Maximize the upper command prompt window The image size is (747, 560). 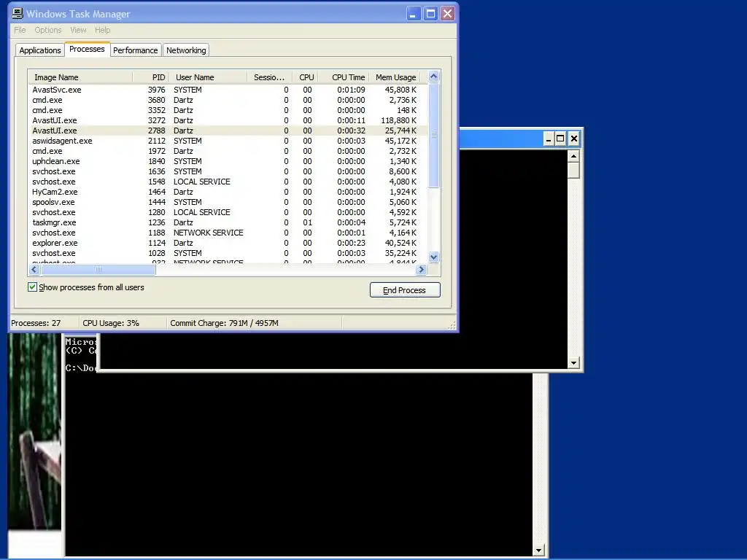561,139
